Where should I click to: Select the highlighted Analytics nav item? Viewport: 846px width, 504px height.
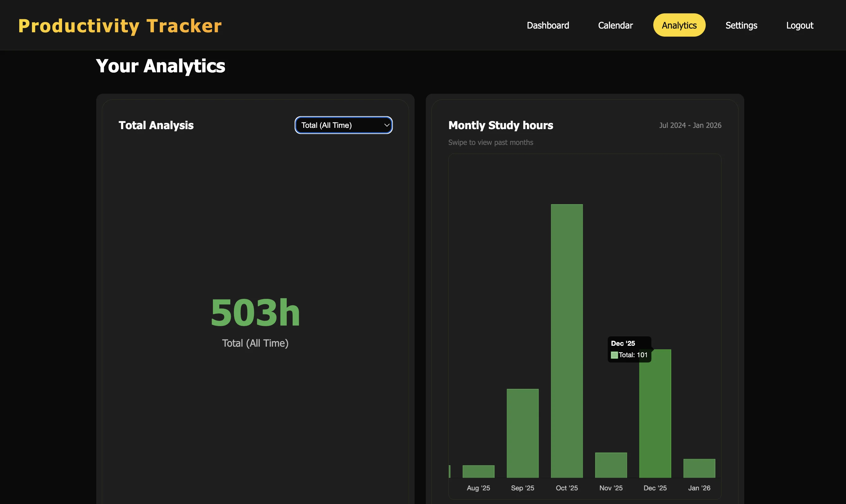[679, 25]
